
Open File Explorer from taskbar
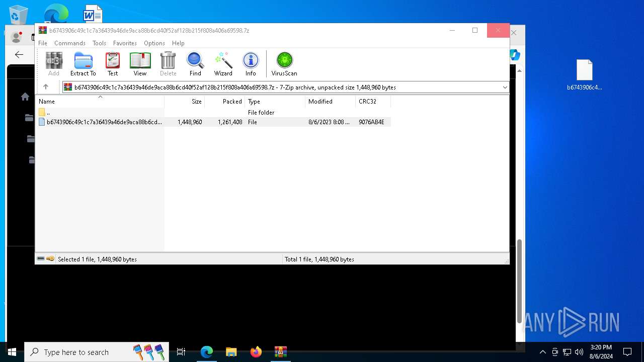[x=231, y=352]
